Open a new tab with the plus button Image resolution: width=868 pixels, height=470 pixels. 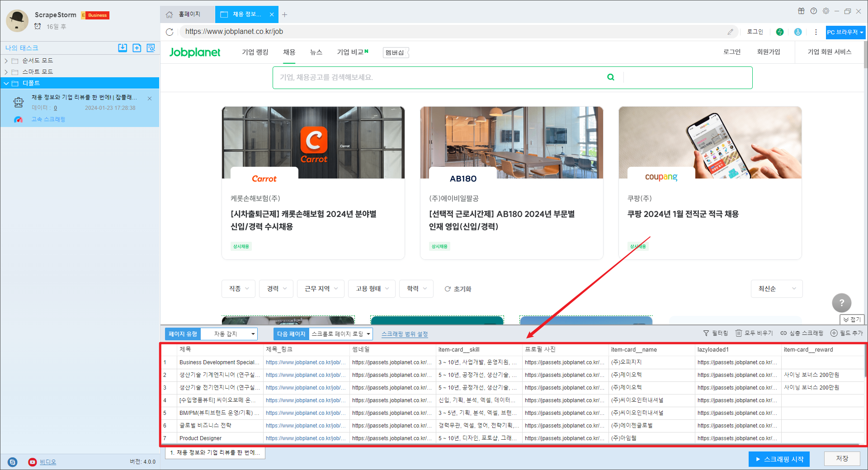pyautogui.click(x=284, y=14)
